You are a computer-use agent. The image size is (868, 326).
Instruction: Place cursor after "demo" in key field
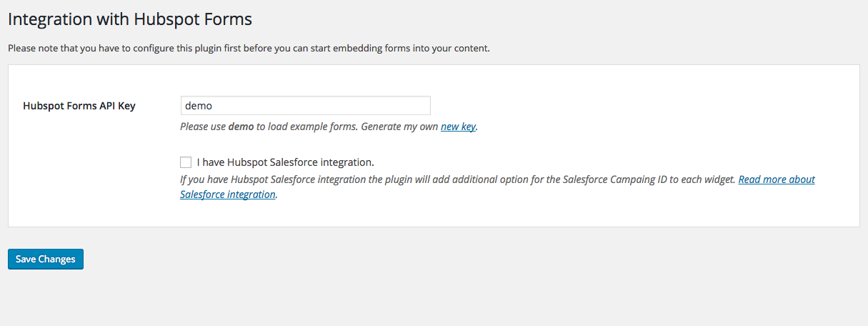coord(214,105)
